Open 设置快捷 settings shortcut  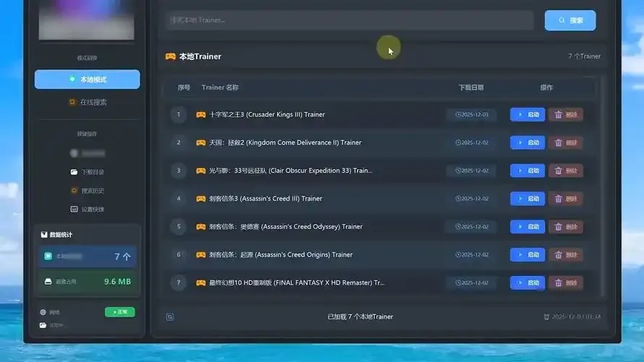tap(87, 209)
